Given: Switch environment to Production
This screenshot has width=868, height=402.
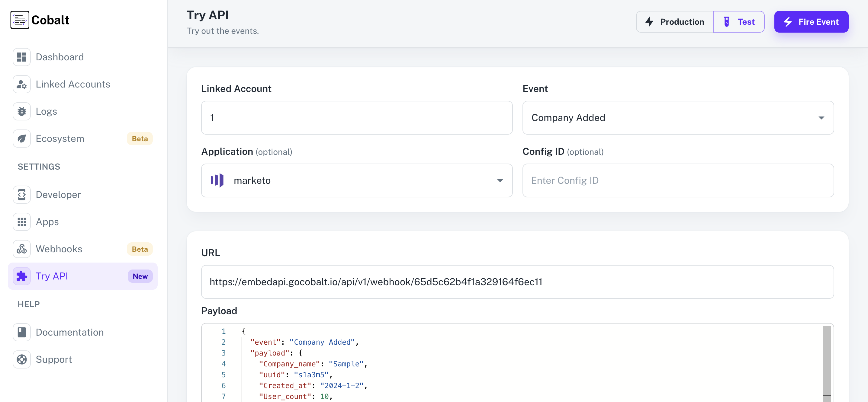Looking at the screenshot, I should pos(675,22).
